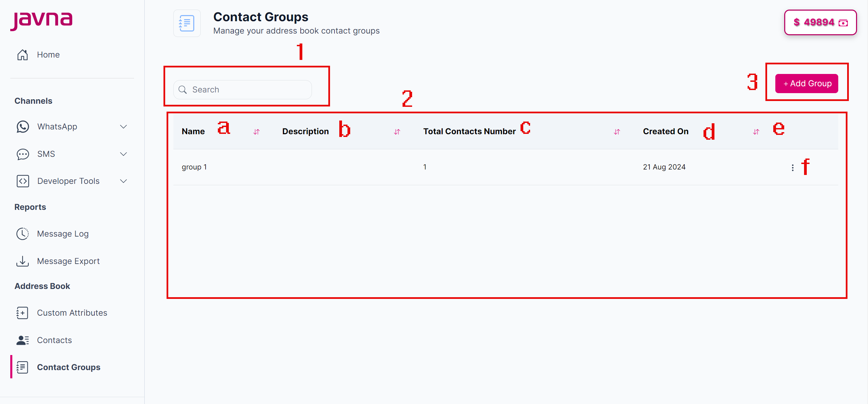The image size is (868, 404).
Task: Open actions menu for group 1
Action: tap(793, 167)
